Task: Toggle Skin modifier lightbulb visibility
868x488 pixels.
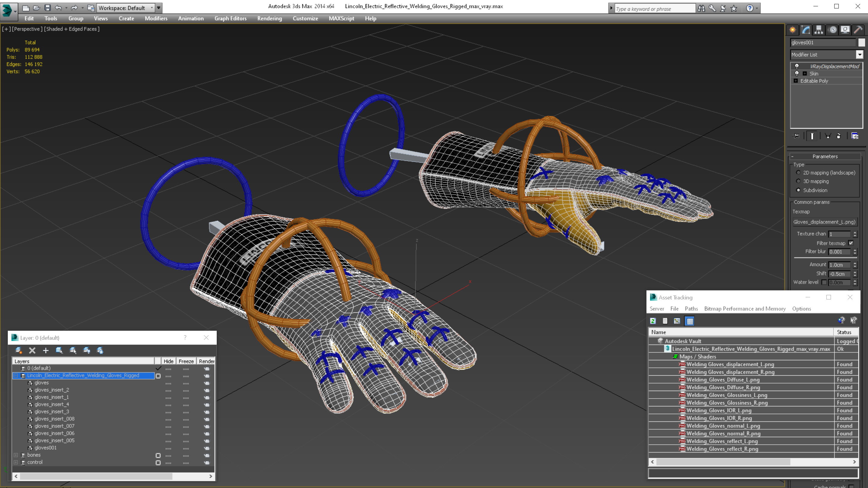Action: [797, 74]
